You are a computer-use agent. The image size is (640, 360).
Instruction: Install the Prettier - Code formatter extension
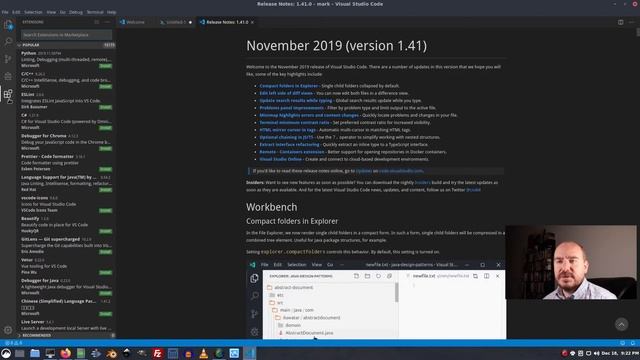105,169
